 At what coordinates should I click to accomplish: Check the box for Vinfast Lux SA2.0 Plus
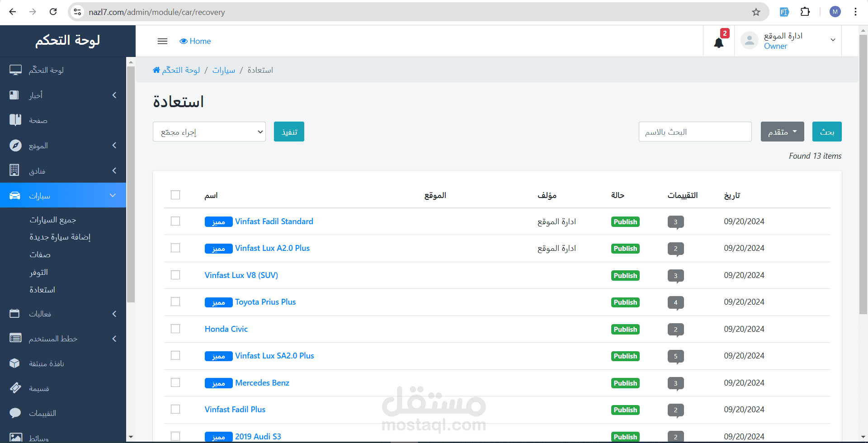[x=175, y=355]
